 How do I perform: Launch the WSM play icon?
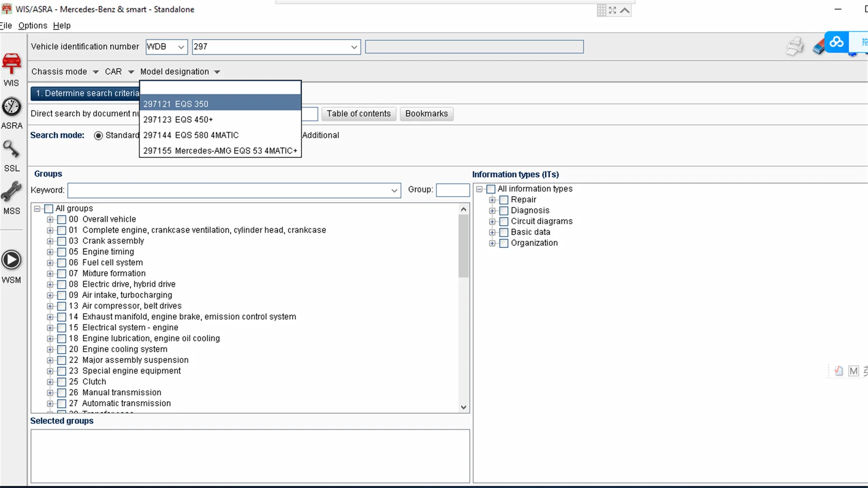pyautogui.click(x=11, y=260)
